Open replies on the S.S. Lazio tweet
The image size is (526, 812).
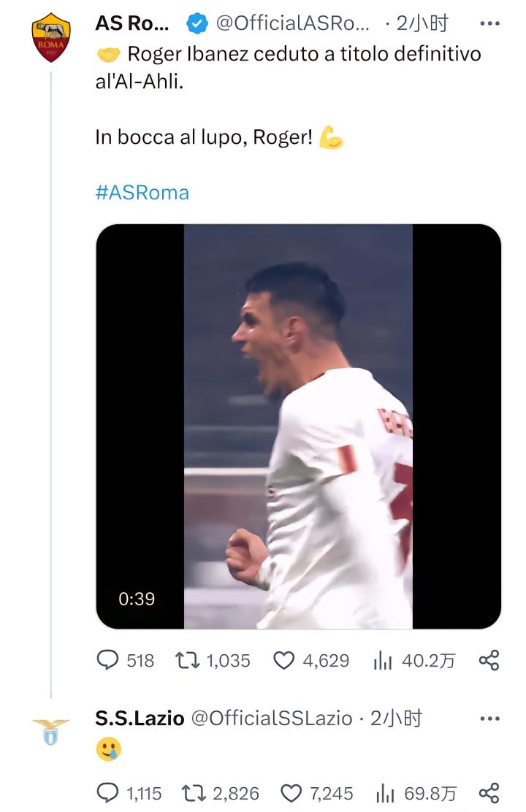(x=108, y=793)
